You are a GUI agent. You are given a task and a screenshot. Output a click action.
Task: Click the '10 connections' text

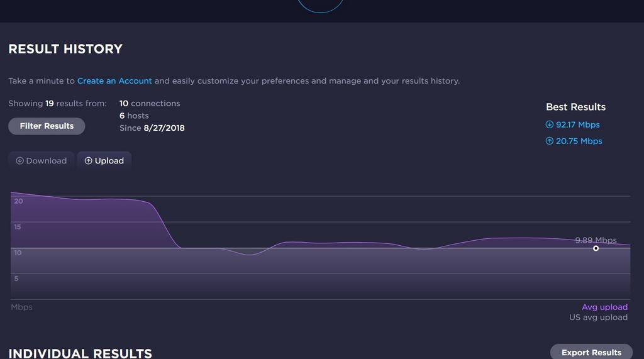pyautogui.click(x=150, y=104)
